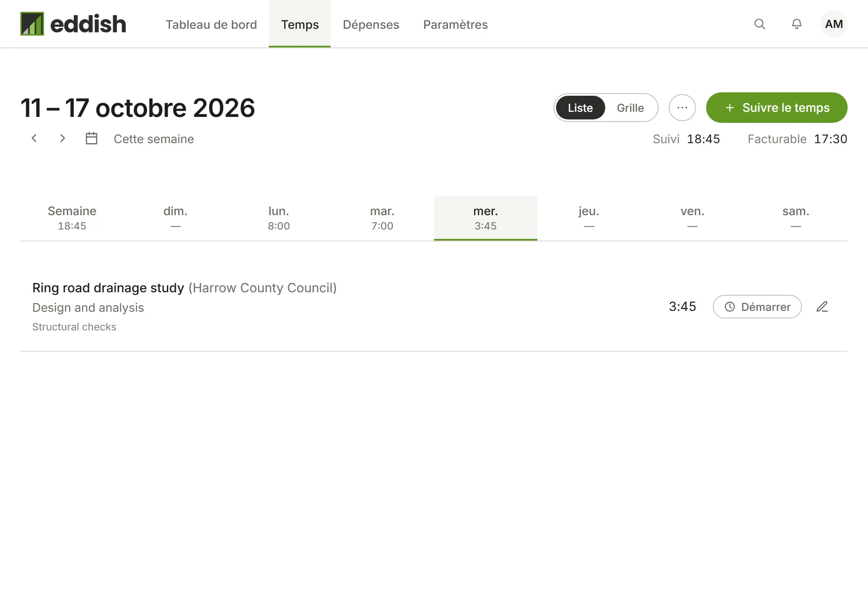Click the 3:45 entry duration
This screenshot has width=868, height=593.
tap(682, 307)
